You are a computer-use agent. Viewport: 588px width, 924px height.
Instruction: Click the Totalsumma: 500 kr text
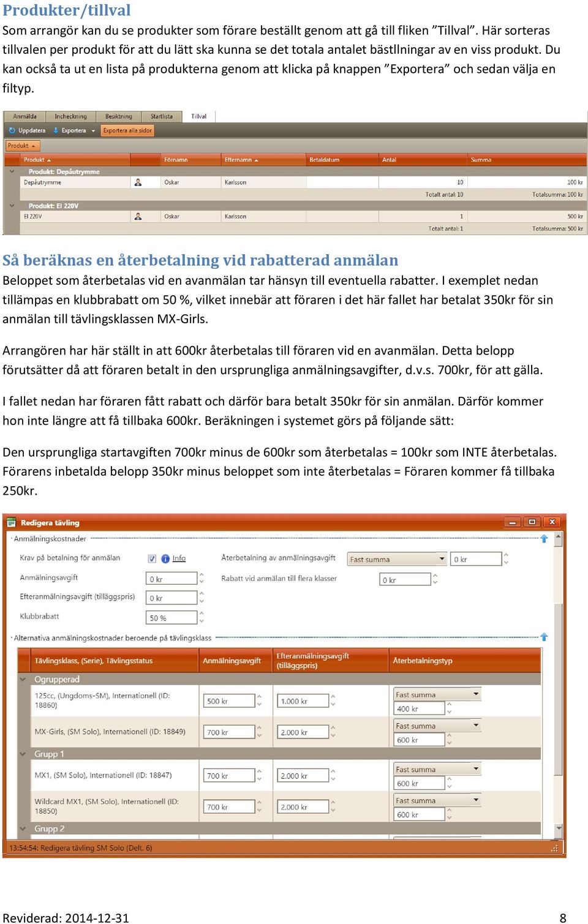tap(557, 229)
